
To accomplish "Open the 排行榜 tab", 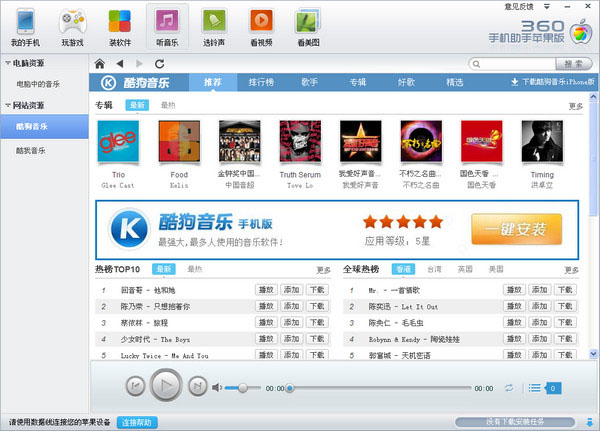I will click(x=261, y=82).
